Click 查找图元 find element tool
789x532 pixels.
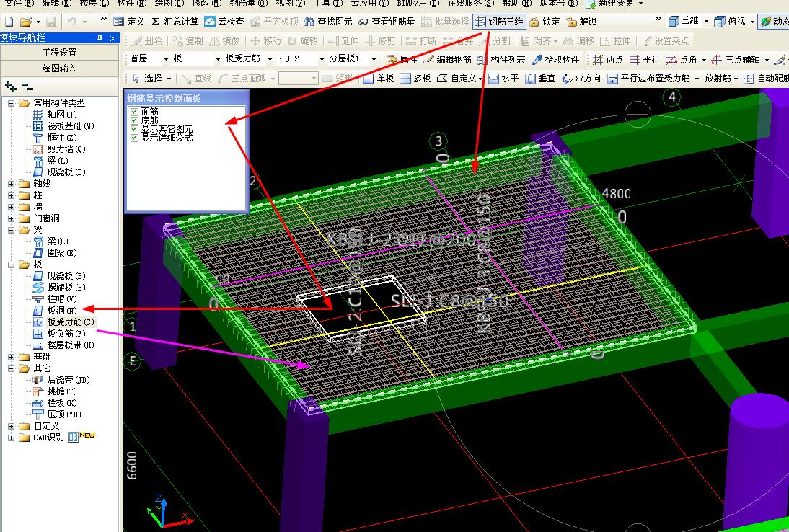point(327,21)
